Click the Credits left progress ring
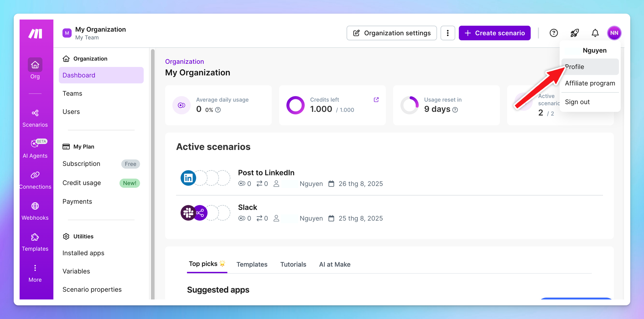Screen dimensions: 644x319 (x=296, y=105)
